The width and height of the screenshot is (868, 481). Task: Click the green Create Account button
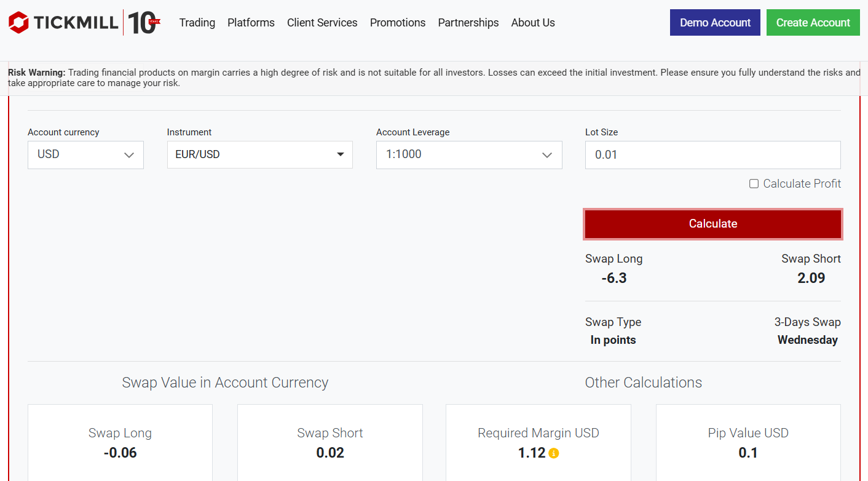813,23
